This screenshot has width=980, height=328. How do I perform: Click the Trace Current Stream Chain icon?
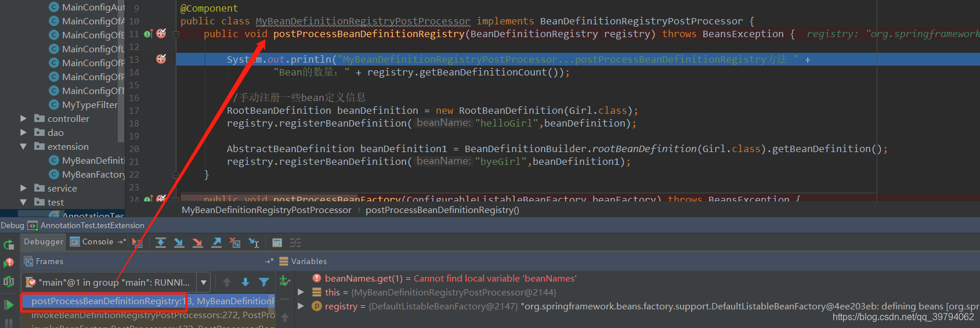coord(295,243)
